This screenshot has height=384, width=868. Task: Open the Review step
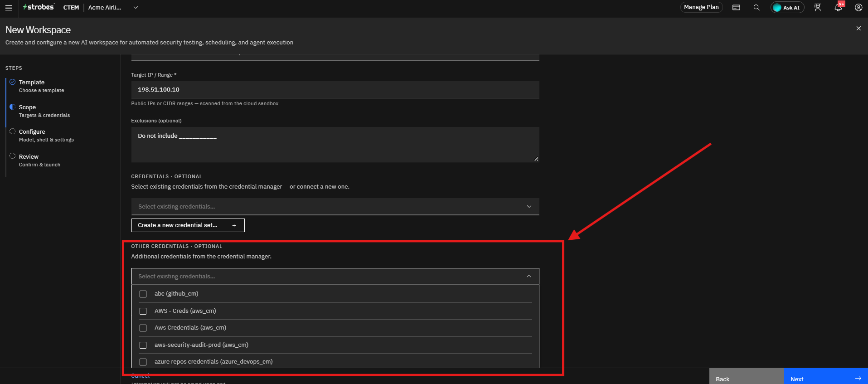[x=39, y=160]
